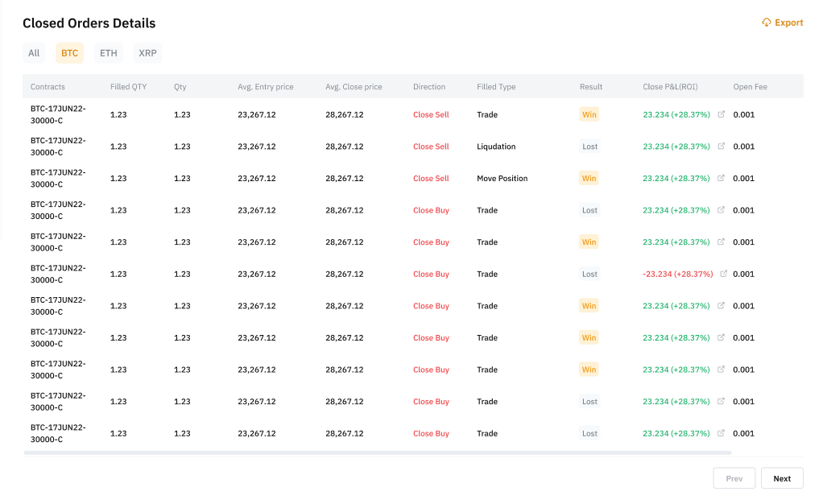Click the Lost badge in the Liqudation row
Image resolution: width=823 pixels, height=504 pixels.
point(589,147)
